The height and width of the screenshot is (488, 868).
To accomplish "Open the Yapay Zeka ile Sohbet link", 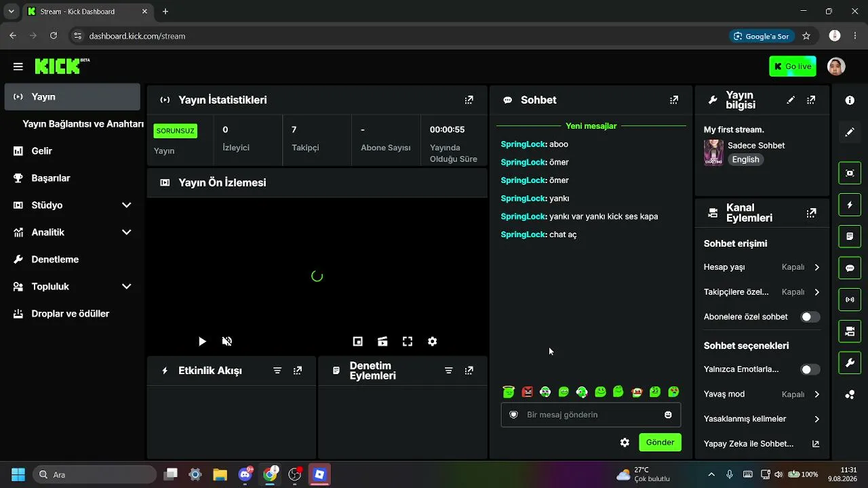I will pyautogui.click(x=762, y=444).
